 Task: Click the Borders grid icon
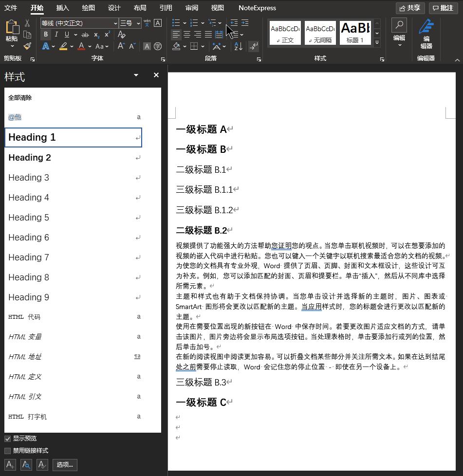click(194, 46)
